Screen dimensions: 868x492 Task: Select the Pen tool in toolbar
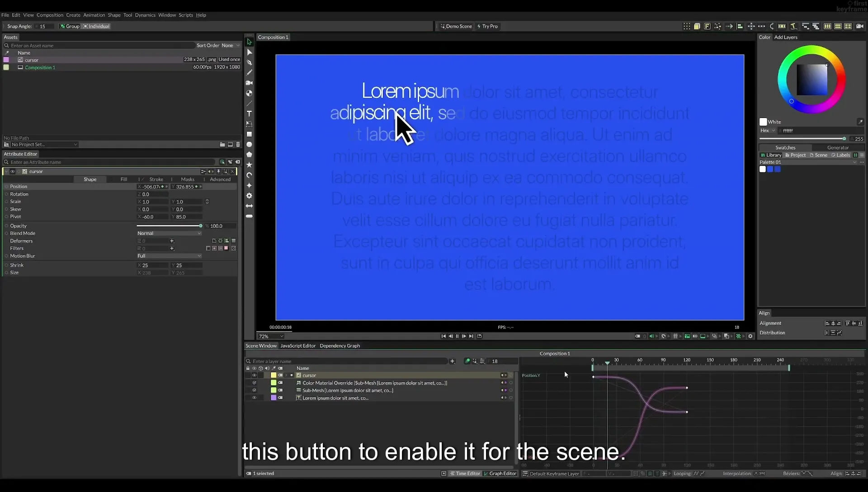249,62
